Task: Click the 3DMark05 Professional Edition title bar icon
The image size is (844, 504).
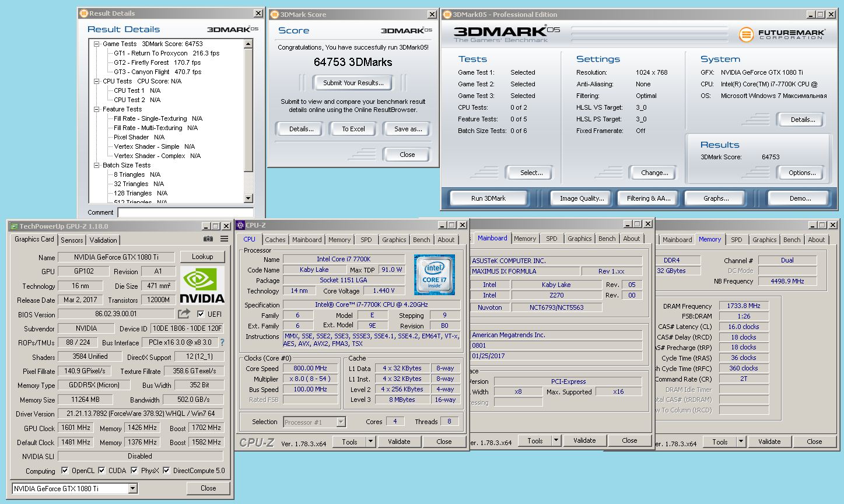Action: tap(447, 15)
